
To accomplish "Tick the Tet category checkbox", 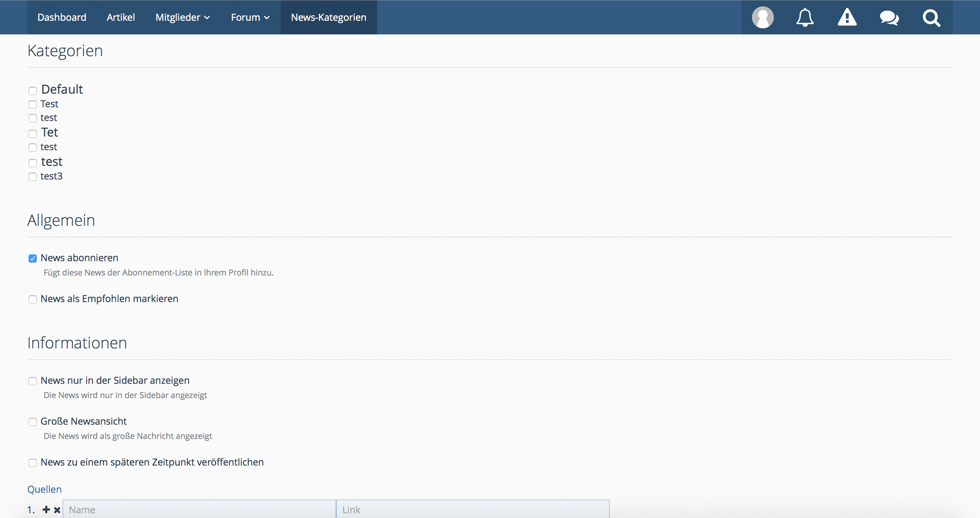I will (33, 134).
